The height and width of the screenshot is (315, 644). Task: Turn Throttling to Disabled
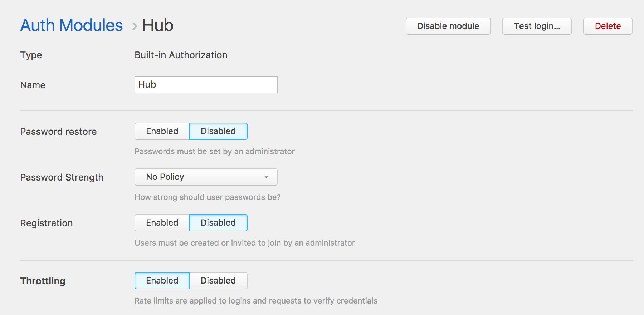pos(218,281)
